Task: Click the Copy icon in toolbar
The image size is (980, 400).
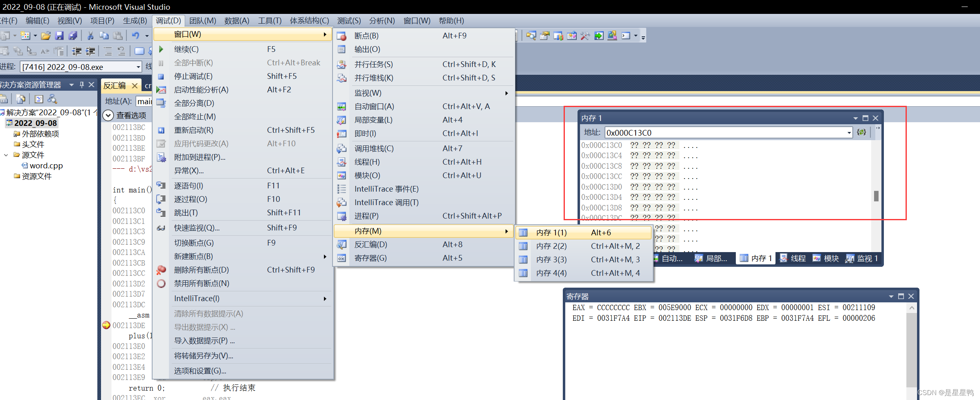Action: pos(104,36)
